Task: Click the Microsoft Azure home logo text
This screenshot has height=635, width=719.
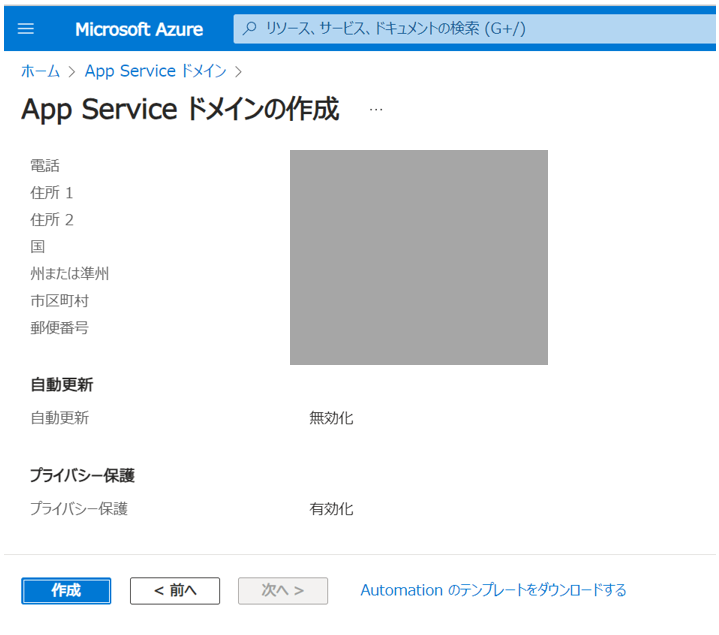Action: (139, 29)
